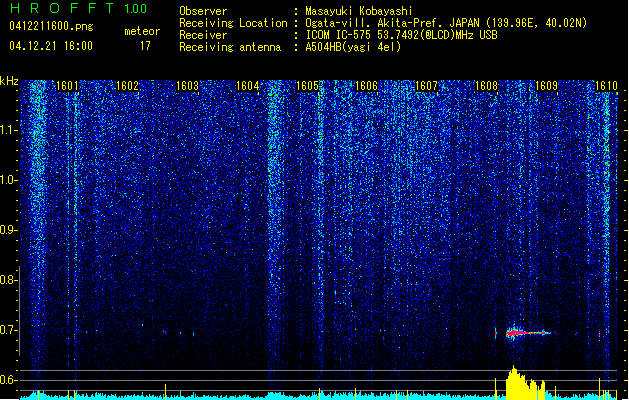Click the 1607 time marker

426,86
